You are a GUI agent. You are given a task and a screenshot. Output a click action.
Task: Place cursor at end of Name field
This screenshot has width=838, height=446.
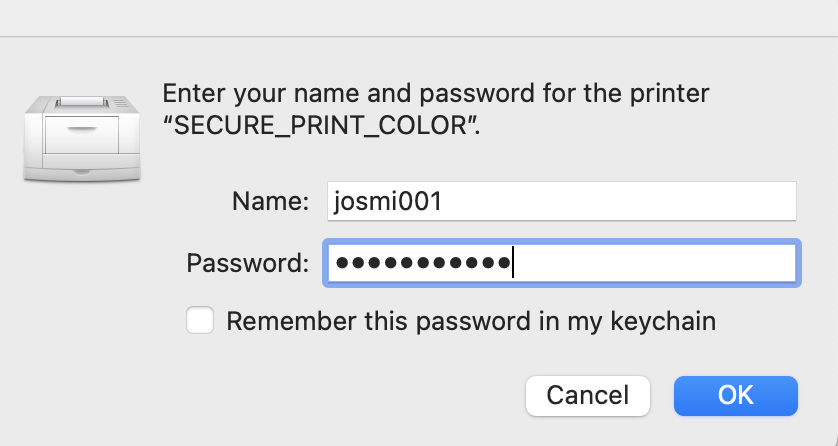tap(444, 201)
